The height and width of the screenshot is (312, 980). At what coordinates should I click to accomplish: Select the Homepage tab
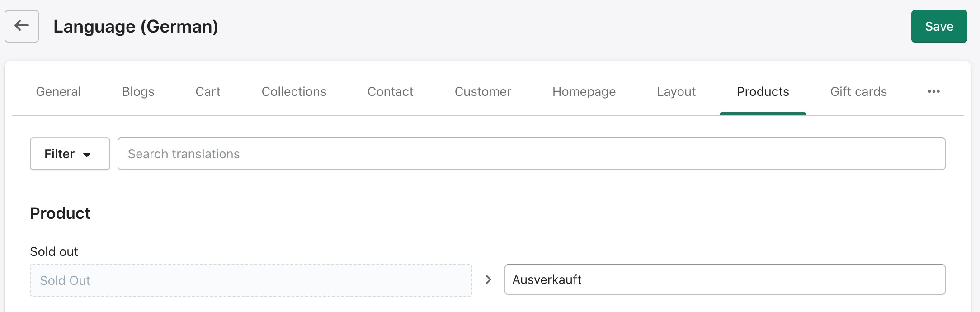click(x=584, y=92)
